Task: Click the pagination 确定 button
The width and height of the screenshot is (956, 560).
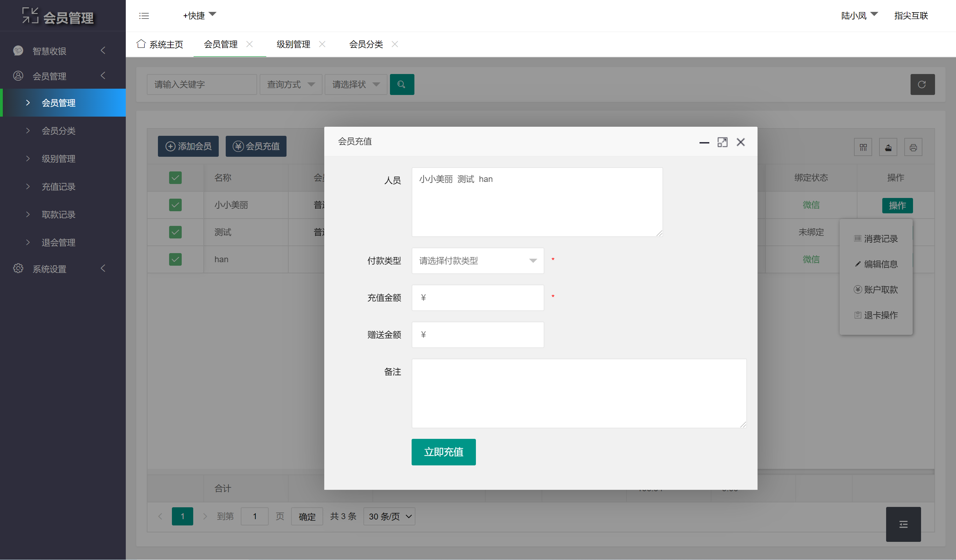Action: pos(307,516)
